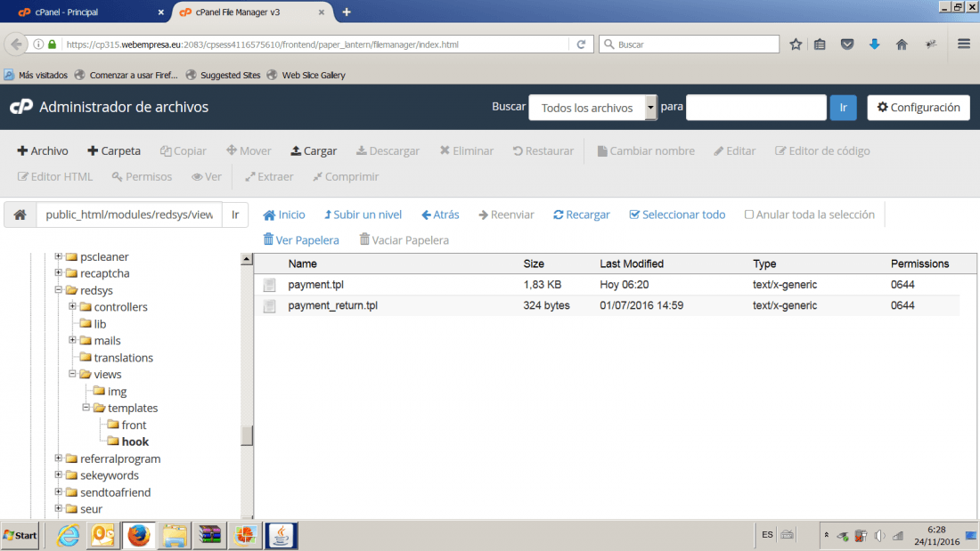This screenshot has width=980, height=551.
Task: Select the front folder in tree
Action: point(134,425)
